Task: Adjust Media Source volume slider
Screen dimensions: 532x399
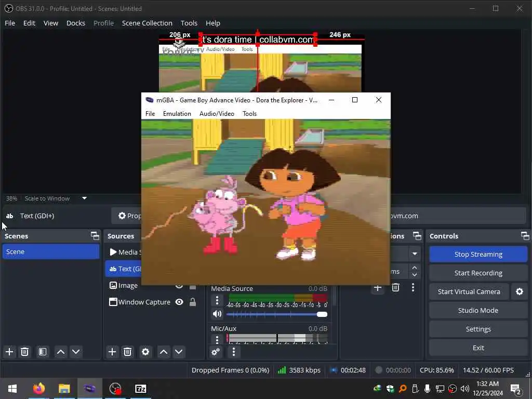Action: click(277, 314)
